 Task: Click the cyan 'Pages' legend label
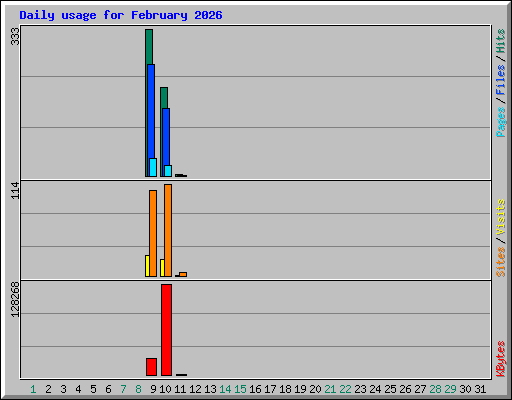pyautogui.click(x=501, y=122)
